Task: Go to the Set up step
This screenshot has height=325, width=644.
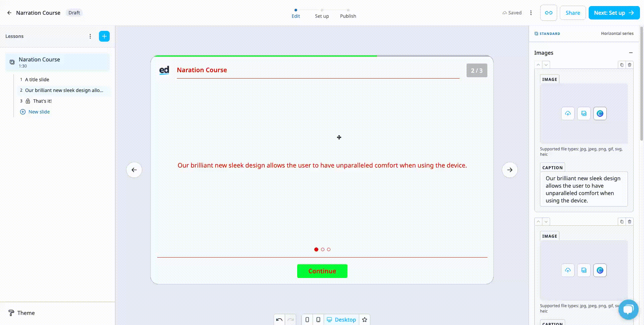Action: (x=322, y=16)
